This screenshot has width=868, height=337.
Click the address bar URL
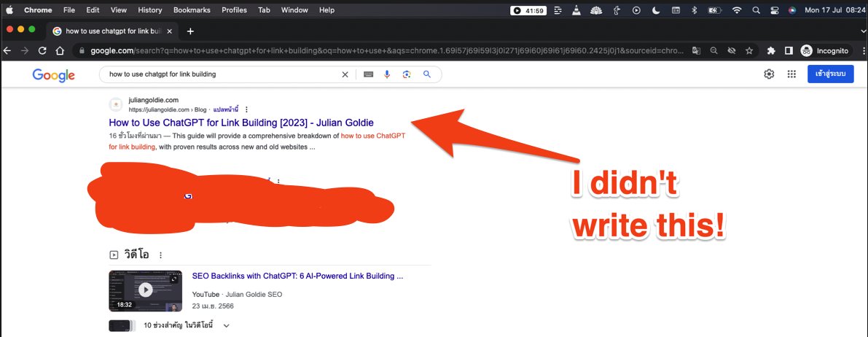pyautogui.click(x=388, y=50)
